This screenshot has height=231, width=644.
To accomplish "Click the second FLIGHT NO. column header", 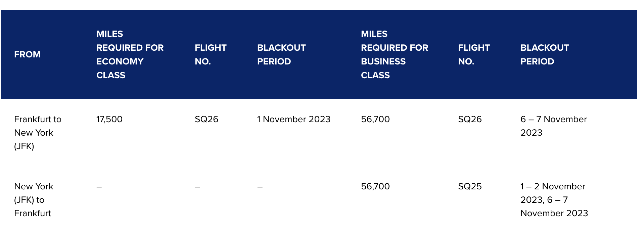I will (x=474, y=54).
